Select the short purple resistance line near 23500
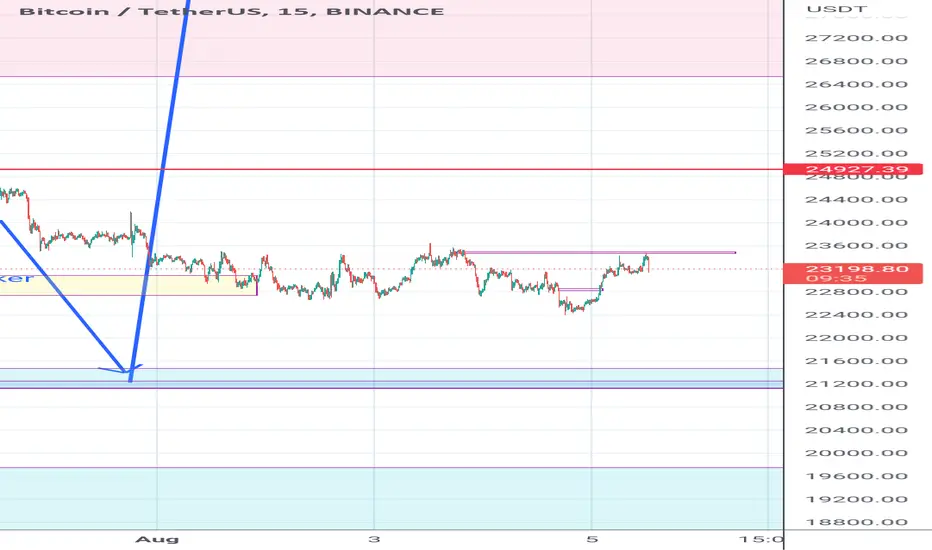Viewport: 932px width, 550px height. pos(600,253)
